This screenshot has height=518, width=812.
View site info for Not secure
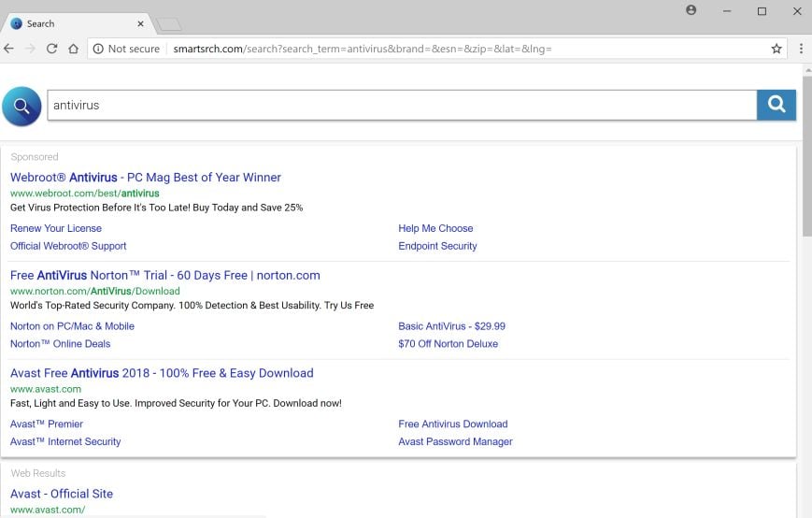[126, 49]
